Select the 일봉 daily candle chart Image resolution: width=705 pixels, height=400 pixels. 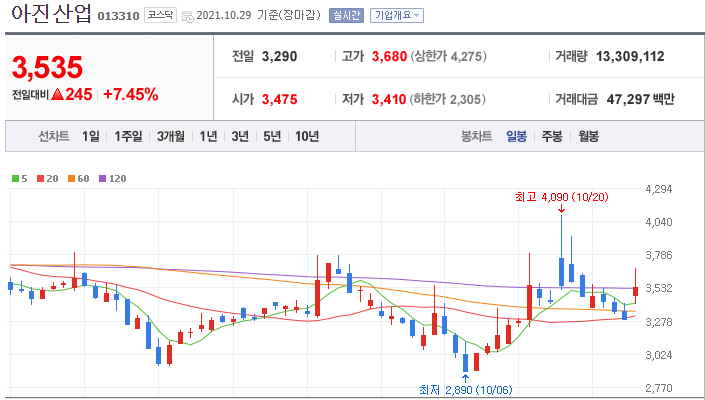[x=516, y=136]
